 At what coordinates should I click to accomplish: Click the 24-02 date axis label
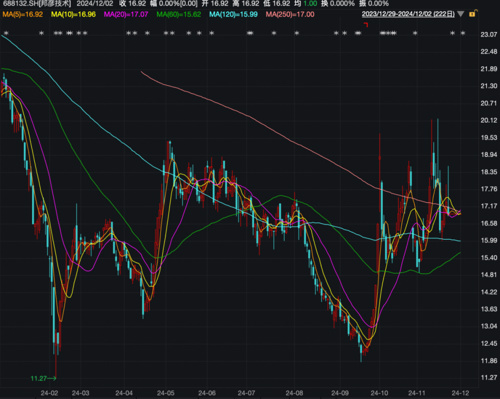coord(49,393)
